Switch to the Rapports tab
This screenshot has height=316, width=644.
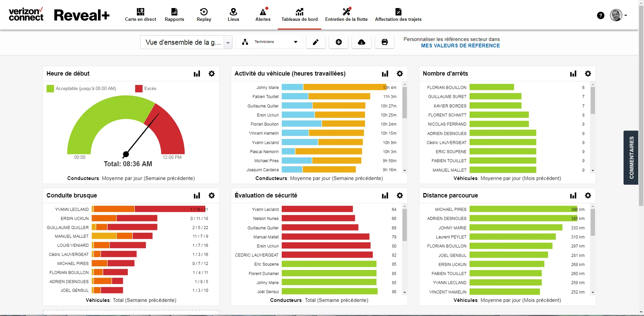[174, 15]
